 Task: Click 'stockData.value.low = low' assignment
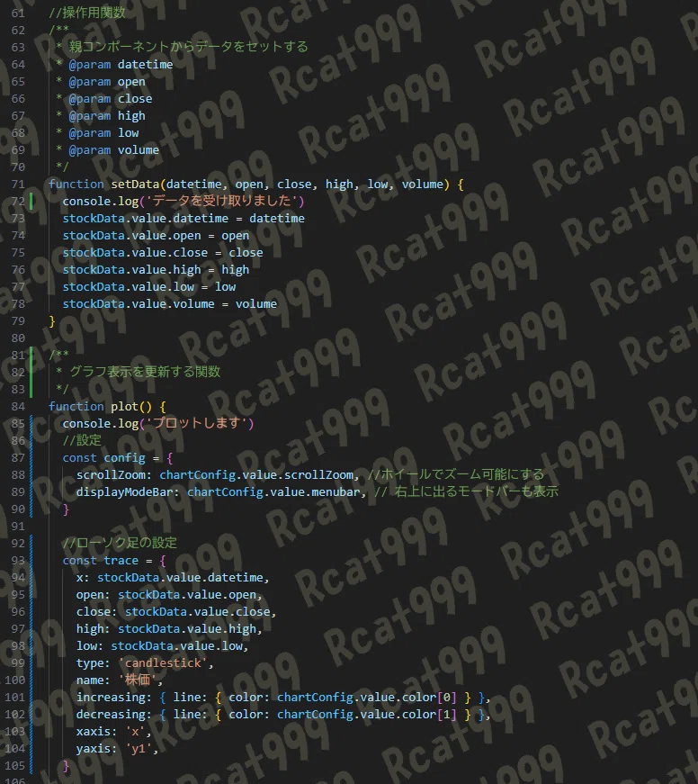pyautogui.click(x=149, y=287)
